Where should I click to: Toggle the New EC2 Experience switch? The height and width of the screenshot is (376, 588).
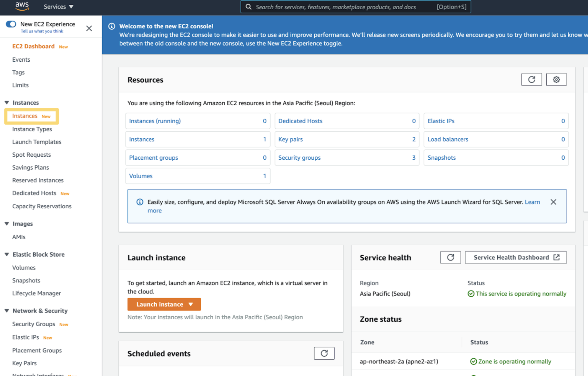[x=11, y=24]
